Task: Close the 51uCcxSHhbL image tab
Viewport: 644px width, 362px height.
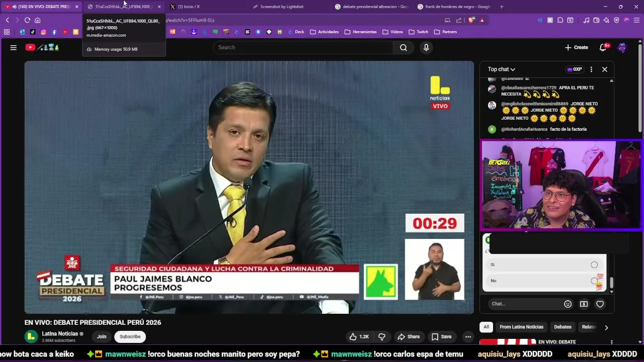Action: pyautogui.click(x=159, y=7)
